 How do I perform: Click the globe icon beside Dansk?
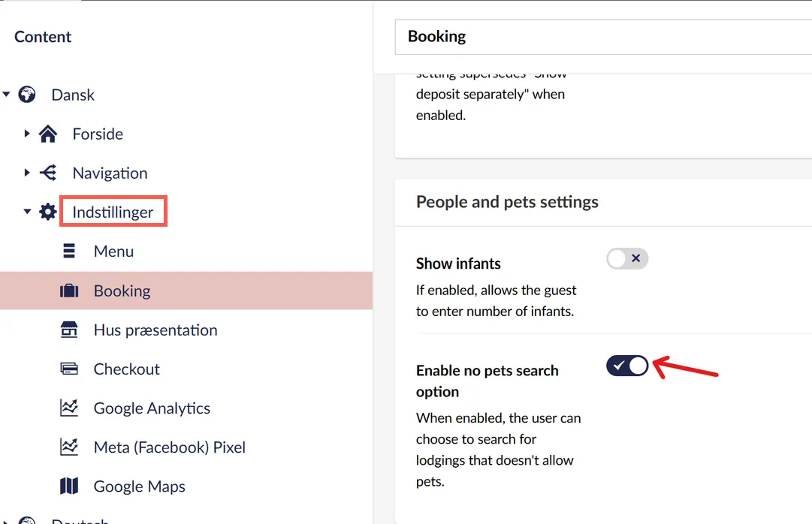pos(27,95)
